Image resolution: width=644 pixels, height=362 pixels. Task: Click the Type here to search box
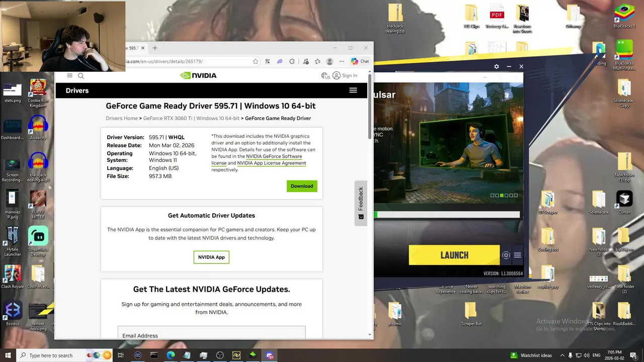tap(65, 355)
